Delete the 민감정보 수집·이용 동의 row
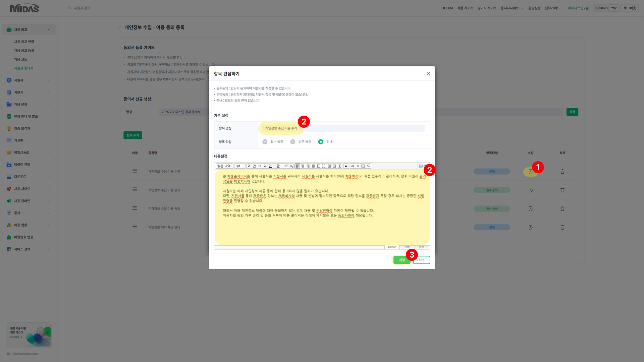644x362 pixels. (x=562, y=208)
